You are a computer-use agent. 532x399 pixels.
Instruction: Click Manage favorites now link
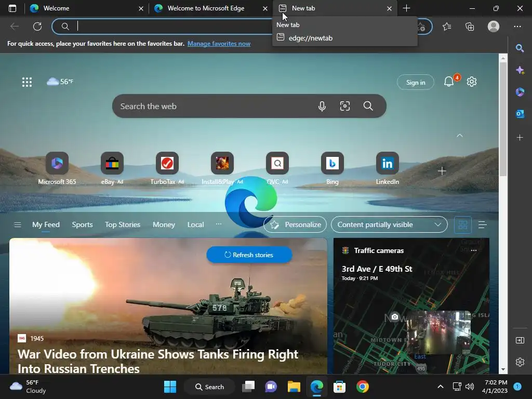click(x=219, y=44)
